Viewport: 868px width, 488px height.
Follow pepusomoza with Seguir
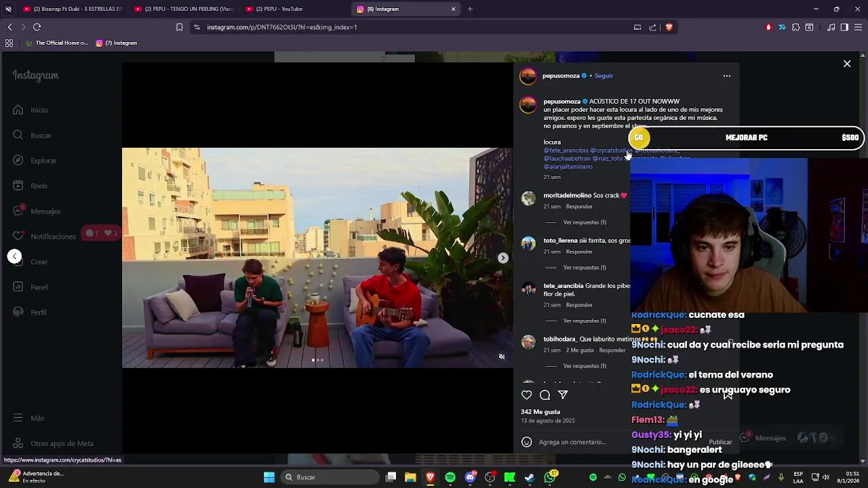604,76
